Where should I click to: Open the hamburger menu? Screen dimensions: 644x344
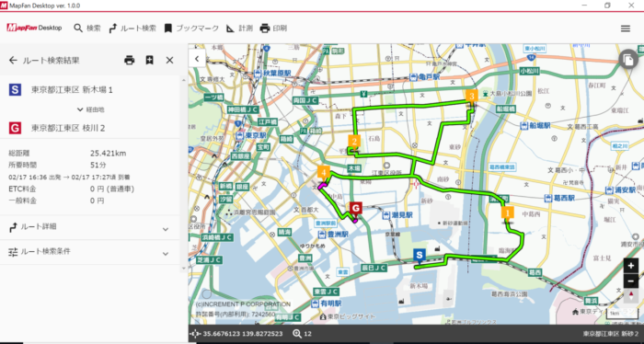pyautogui.click(x=625, y=29)
